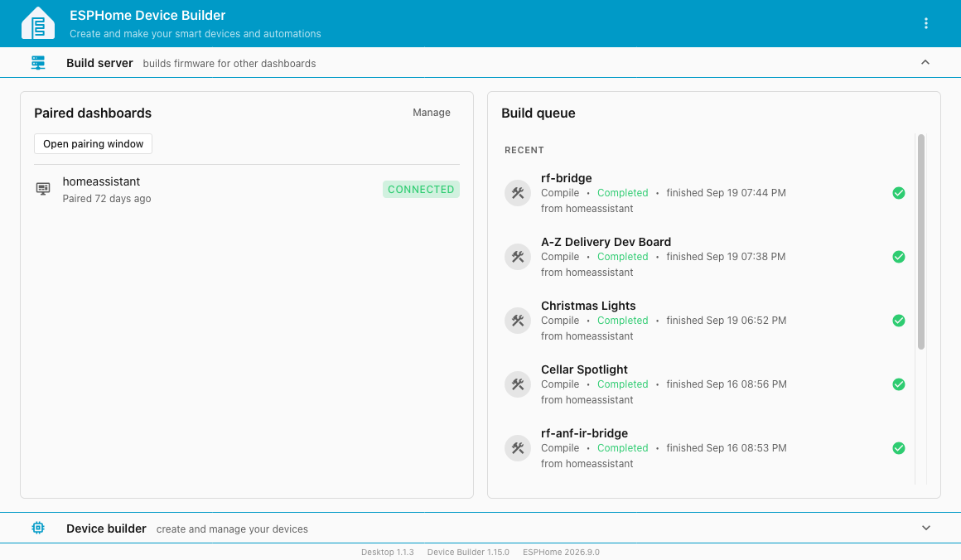Select the rf-anf-ir-bridge build entry title
This screenshot has height=560, width=961.
tap(584, 433)
